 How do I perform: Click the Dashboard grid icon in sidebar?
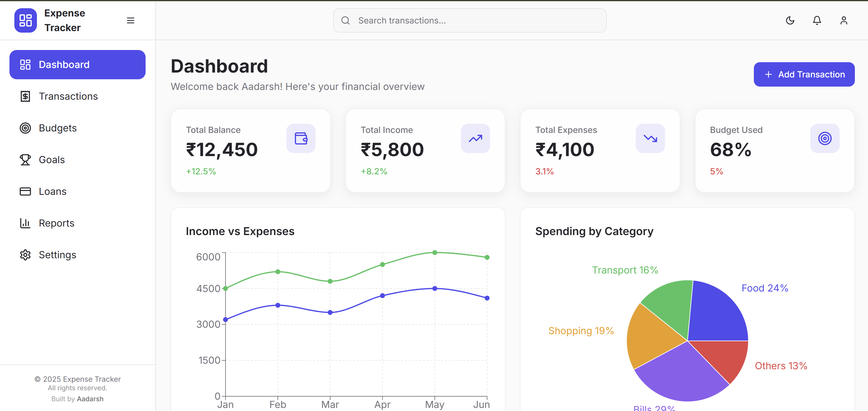point(25,65)
